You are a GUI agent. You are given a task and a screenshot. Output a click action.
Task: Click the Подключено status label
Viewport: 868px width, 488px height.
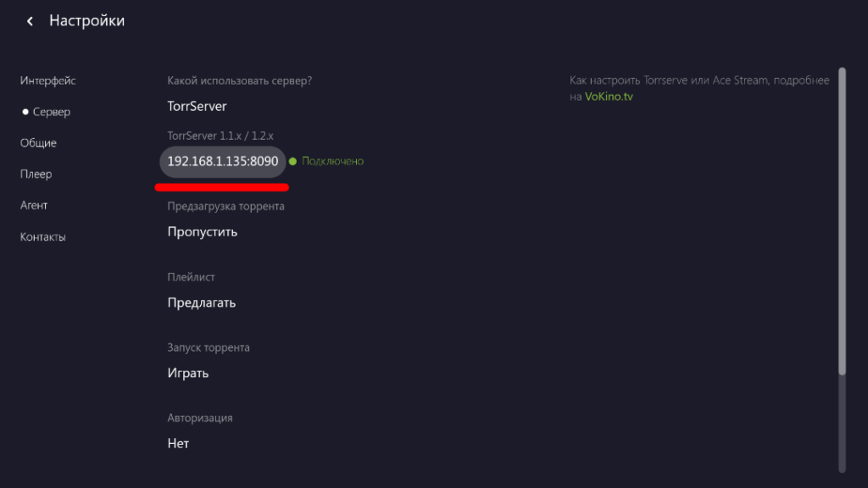332,161
